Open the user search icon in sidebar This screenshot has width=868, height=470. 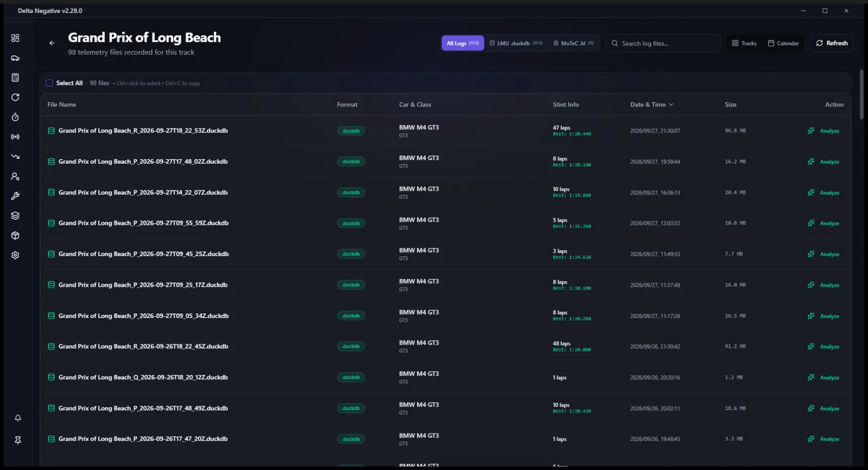15,176
